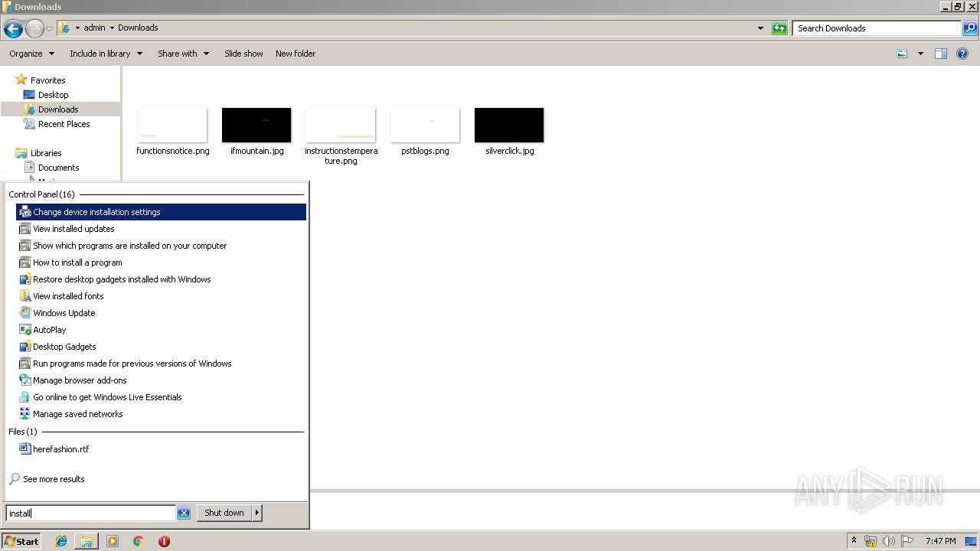Screen dimensions: 980x551
Task: Open Explorer help button
Action: 962,54
